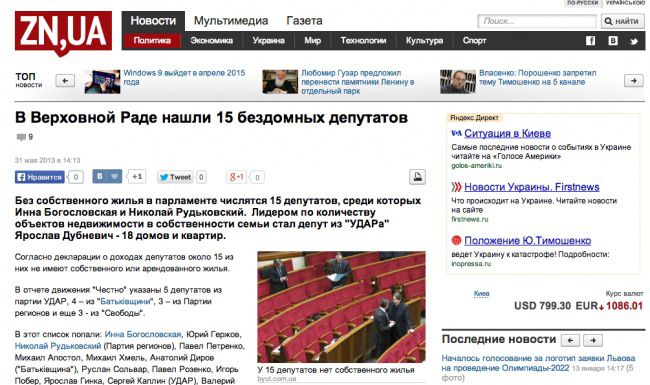Read 'Windows 9 выйдет в апреле 2015' story

point(184,77)
